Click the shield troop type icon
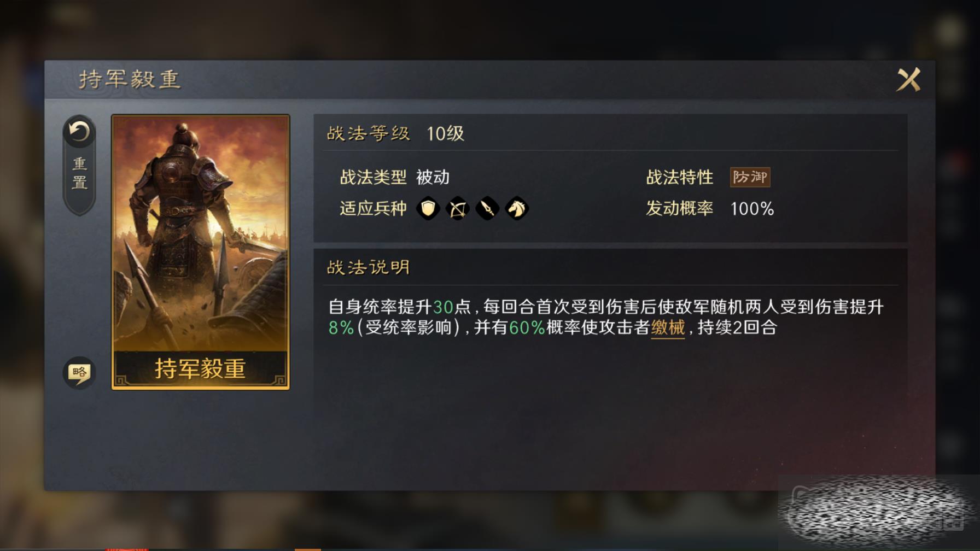Viewport: 980px width, 551px height. point(428,208)
